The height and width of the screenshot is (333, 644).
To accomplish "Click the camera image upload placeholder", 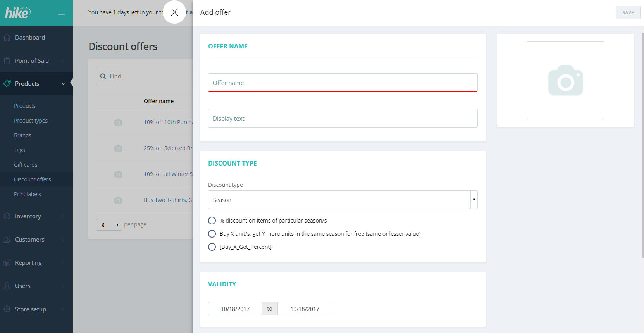I will click(565, 80).
